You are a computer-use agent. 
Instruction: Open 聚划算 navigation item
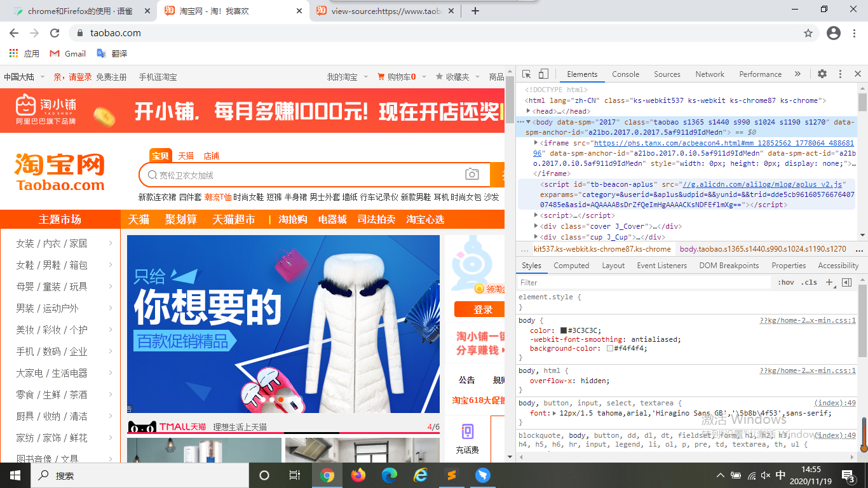coord(181,219)
